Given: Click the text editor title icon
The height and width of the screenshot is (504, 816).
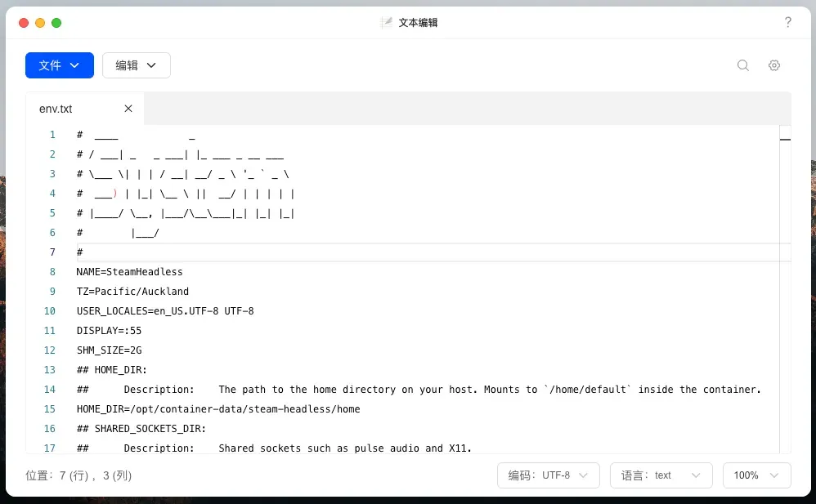Looking at the screenshot, I should [x=387, y=23].
